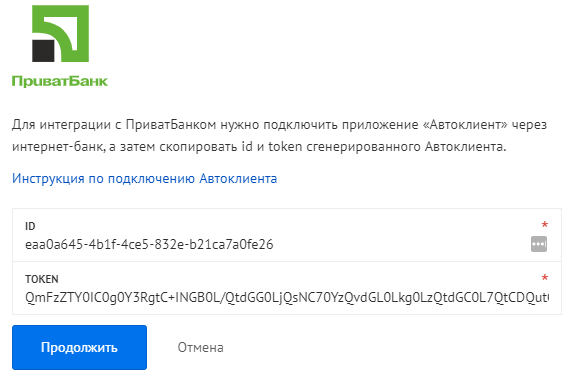Click the red required asterisk beside TOKEN
This screenshot has width=570, height=378.
coord(545,278)
